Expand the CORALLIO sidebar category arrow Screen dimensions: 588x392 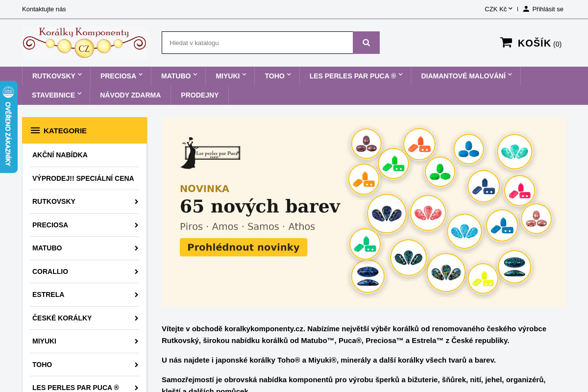point(136,271)
